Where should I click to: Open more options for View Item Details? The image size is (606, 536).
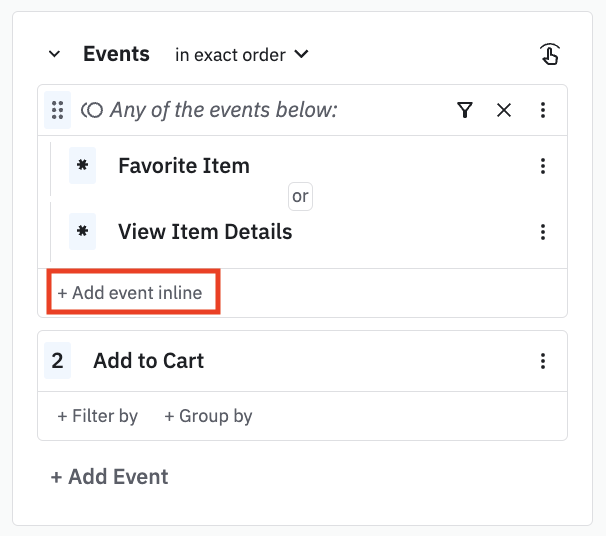click(543, 232)
